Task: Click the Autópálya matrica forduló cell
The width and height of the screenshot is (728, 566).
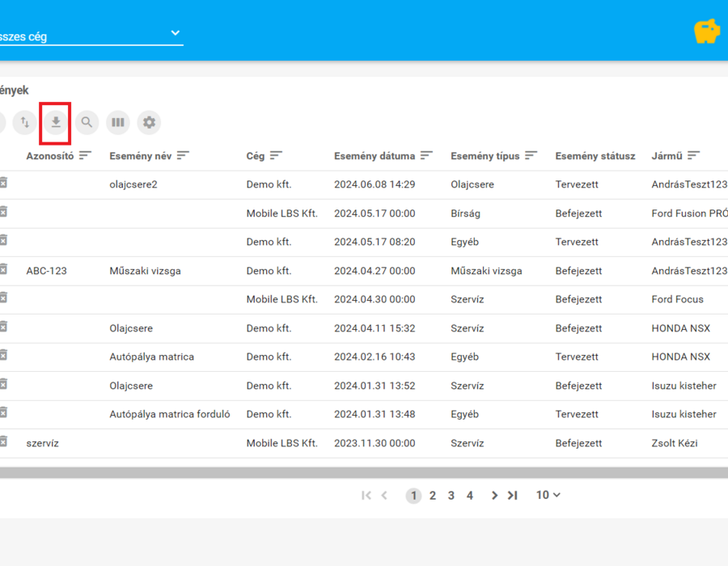Action: (170, 414)
